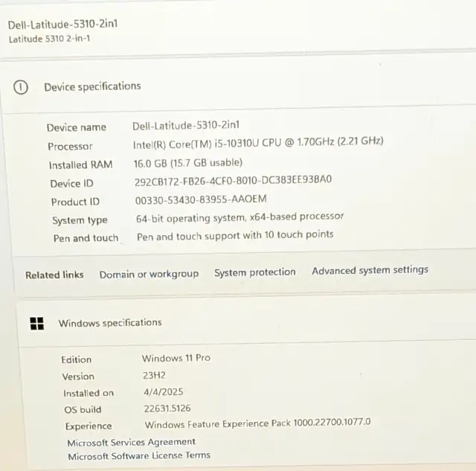Screen dimensions: 476x471
Task: Open the System protection link
Action: [255, 272]
